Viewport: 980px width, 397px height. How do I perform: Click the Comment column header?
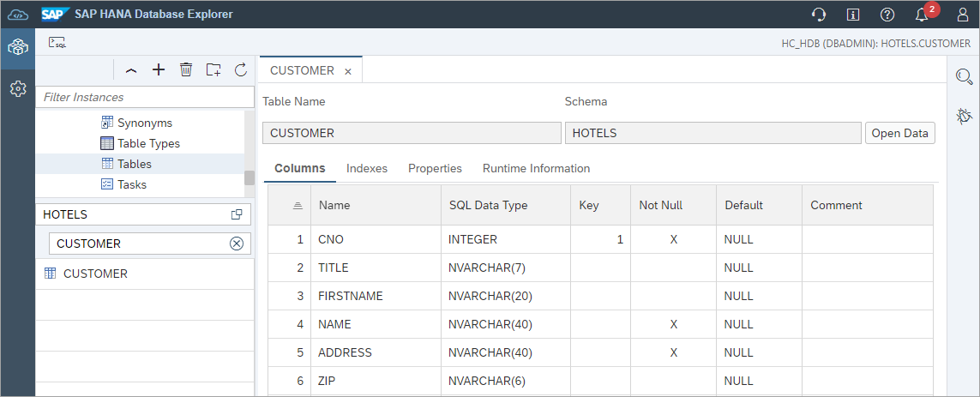(x=868, y=205)
